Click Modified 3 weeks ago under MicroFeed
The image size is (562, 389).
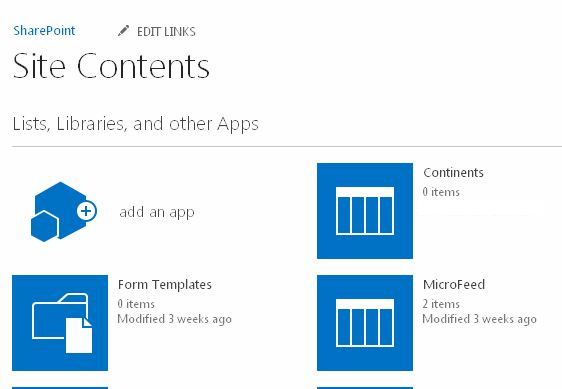tap(480, 319)
